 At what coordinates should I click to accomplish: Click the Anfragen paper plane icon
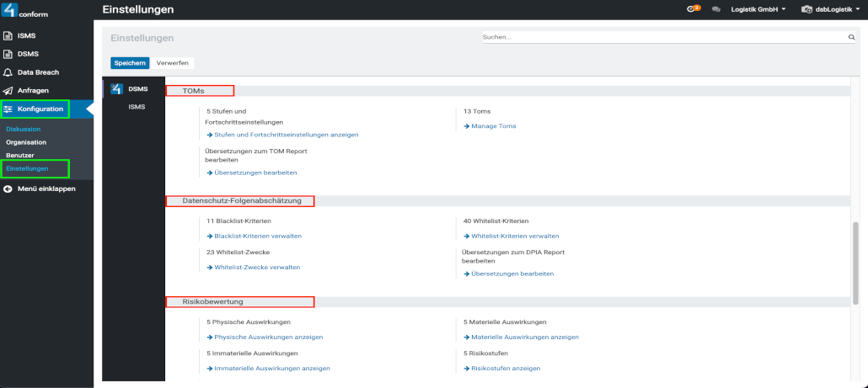[x=8, y=91]
